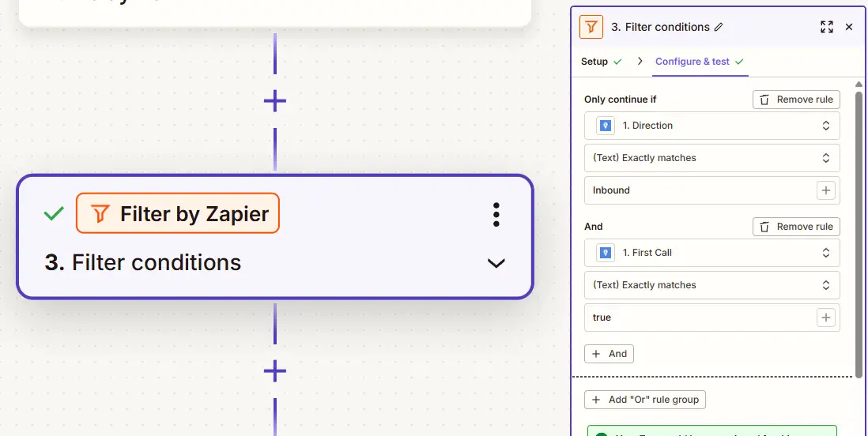Click the true value input field
This screenshot has width=868, height=436.
coord(712,318)
